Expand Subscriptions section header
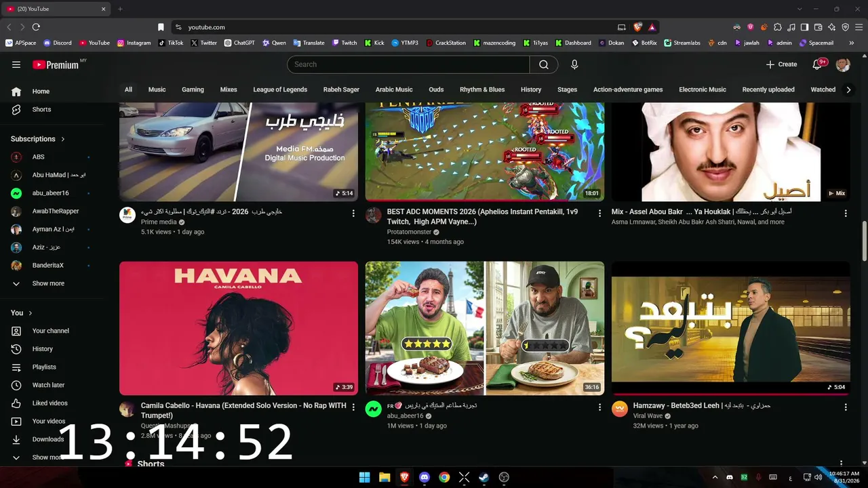This screenshot has width=868, height=488. 38,139
